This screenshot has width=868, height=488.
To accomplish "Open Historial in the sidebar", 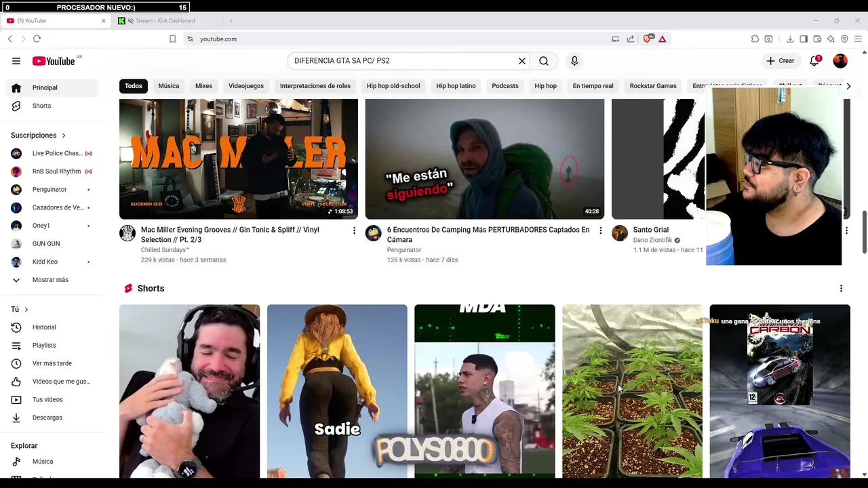I will [x=52, y=327].
